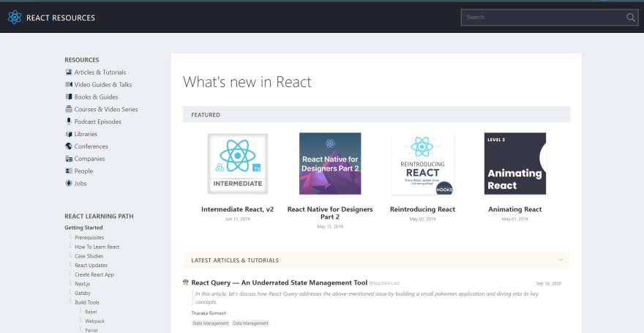644x333 pixels.
Task: Click the May 01, 2019 date
Action: pyautogui.click(x=515, y=219)
